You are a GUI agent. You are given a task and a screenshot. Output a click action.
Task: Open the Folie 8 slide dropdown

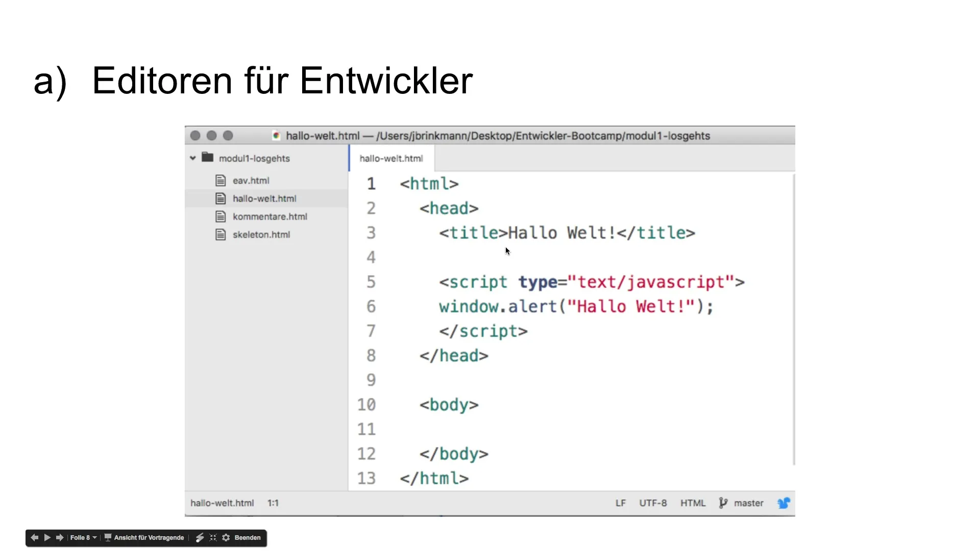(83, 537)
